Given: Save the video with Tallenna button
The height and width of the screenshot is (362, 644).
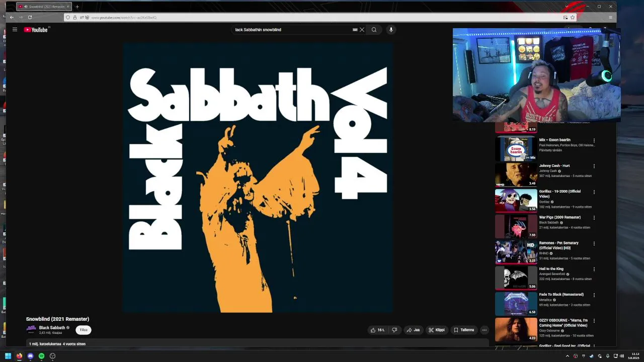Looking at the screenshot, I should click(x=464, y=330).
